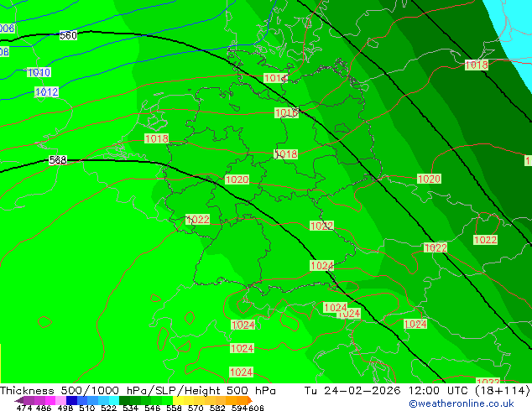Click the 568 height contour label

(58, 159)
